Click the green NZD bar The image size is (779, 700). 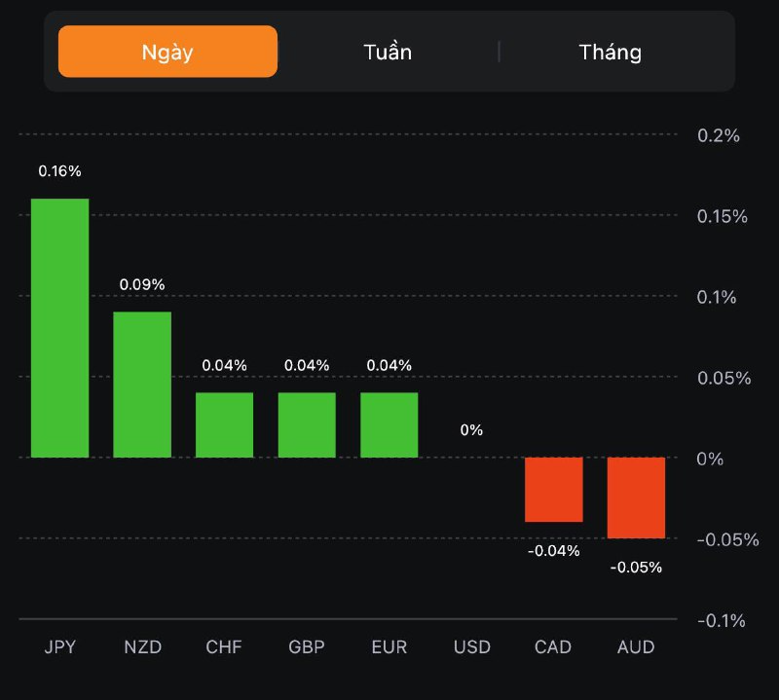(x=142, y=385)
